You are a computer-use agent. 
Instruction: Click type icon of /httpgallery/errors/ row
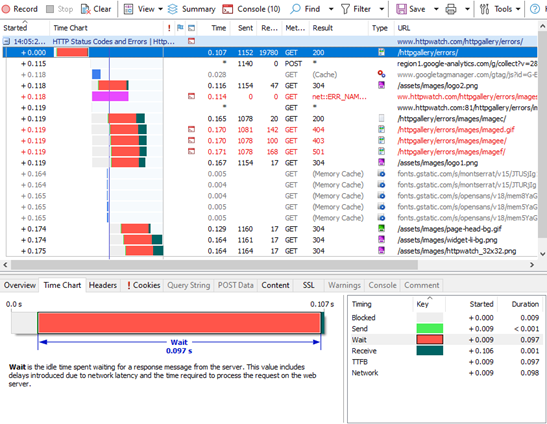[381, 52]
